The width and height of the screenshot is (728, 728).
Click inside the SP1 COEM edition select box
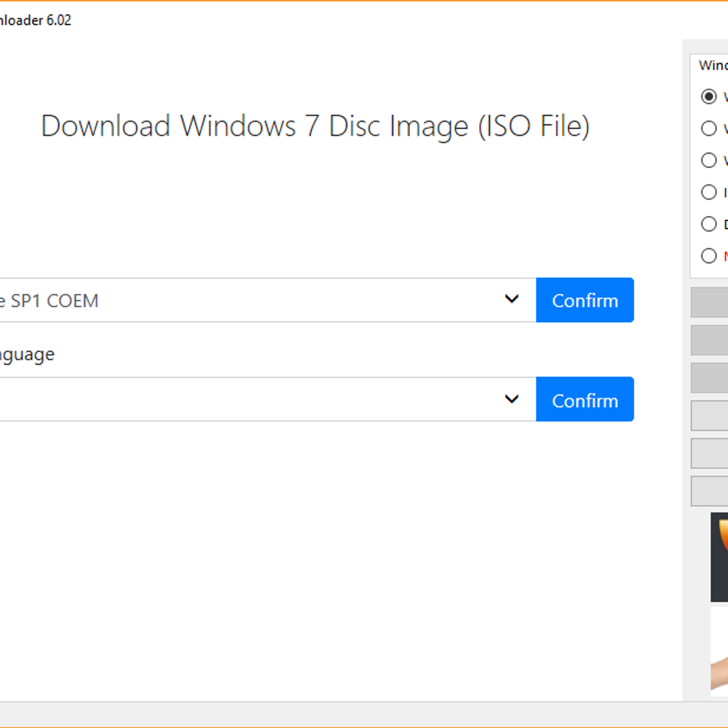coord(243,300)
